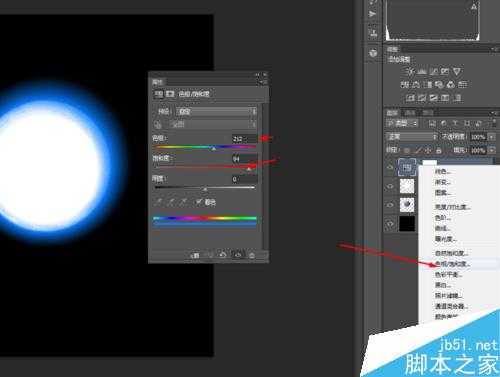The height and width of the screenshot is (377, 500).
Task: Click the Vibrance triangle adjustment icon
Action: (457, 71)
